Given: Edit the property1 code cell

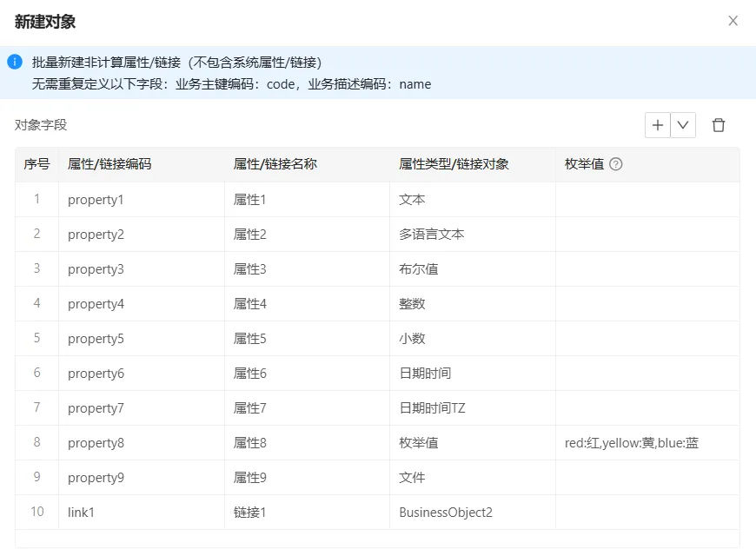Looking at the screenshot, I should click(x=144, y=200).
